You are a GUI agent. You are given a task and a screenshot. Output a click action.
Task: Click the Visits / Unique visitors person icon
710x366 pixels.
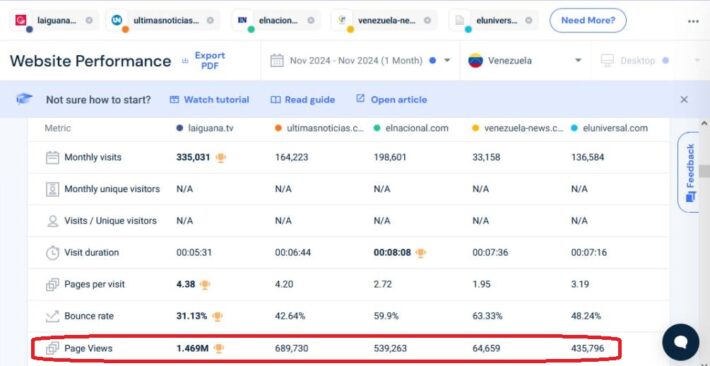(53, 221)
